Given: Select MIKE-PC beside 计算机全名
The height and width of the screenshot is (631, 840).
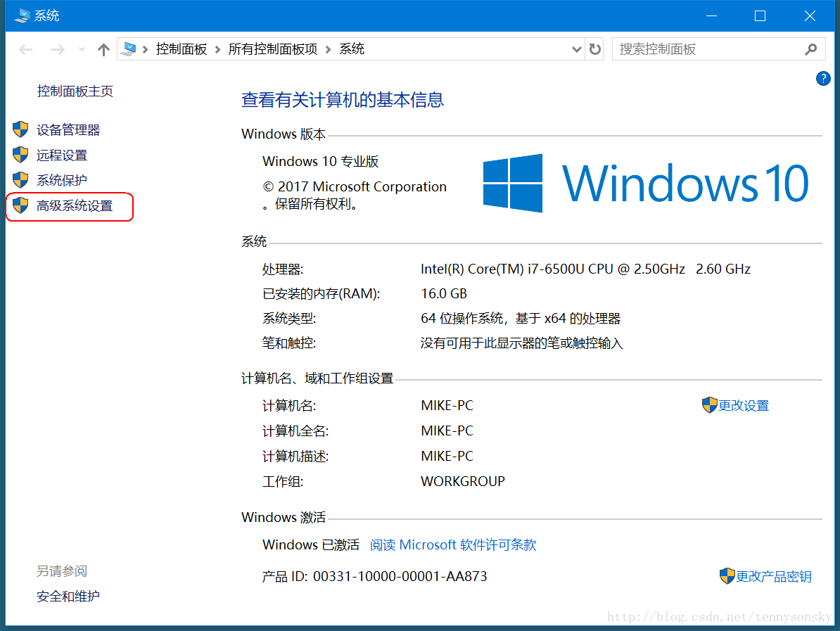Looking at the screenshot, I should click(447, 431).
